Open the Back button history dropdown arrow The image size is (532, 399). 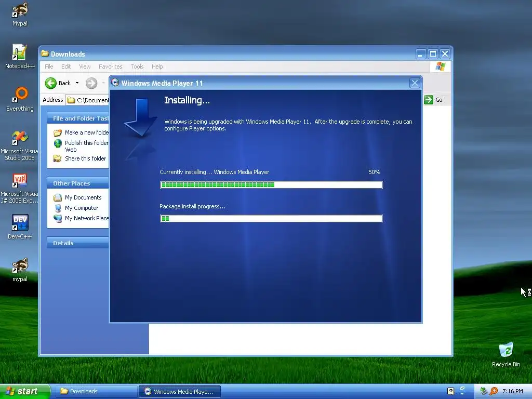pyautogui.click(x=77, y=83)
